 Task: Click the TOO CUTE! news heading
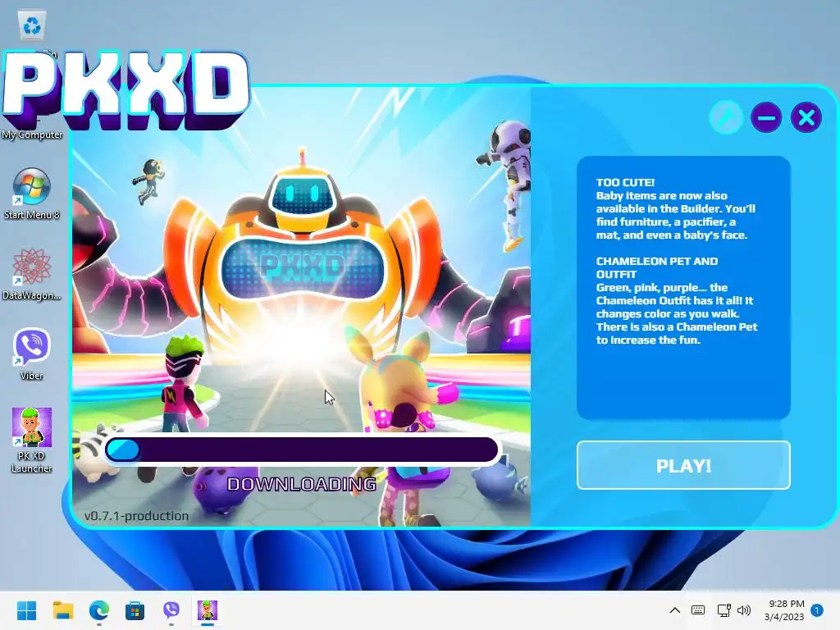(625, 182)
